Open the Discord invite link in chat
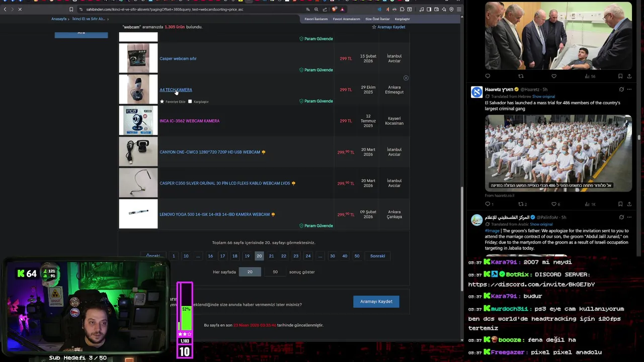Viewport: 644px width, 362px height. click(x=531, y=284)
